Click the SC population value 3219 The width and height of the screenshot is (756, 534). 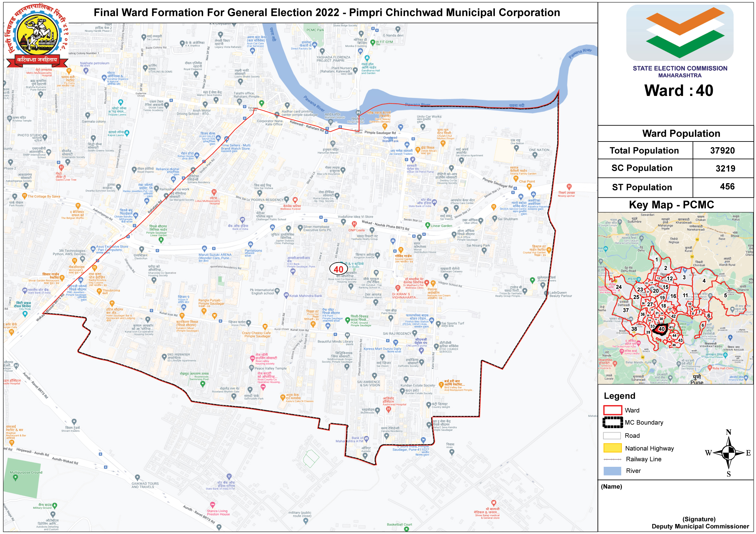coord(725,168)
